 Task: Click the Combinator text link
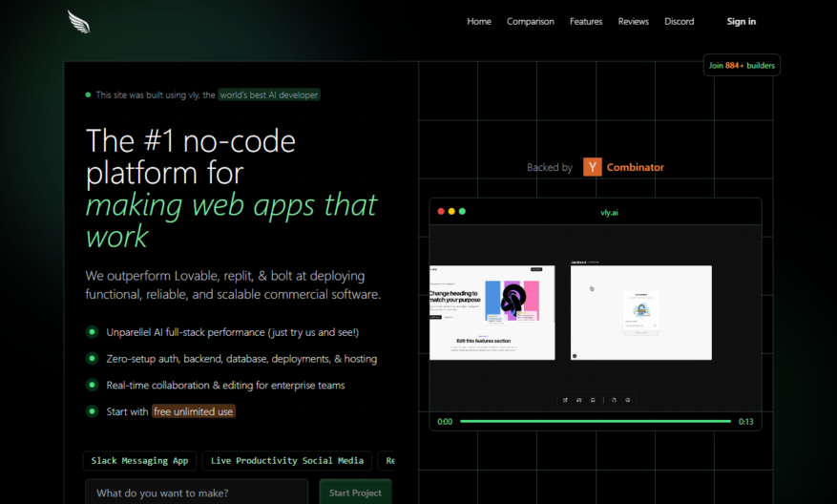(x=636, y=167)
